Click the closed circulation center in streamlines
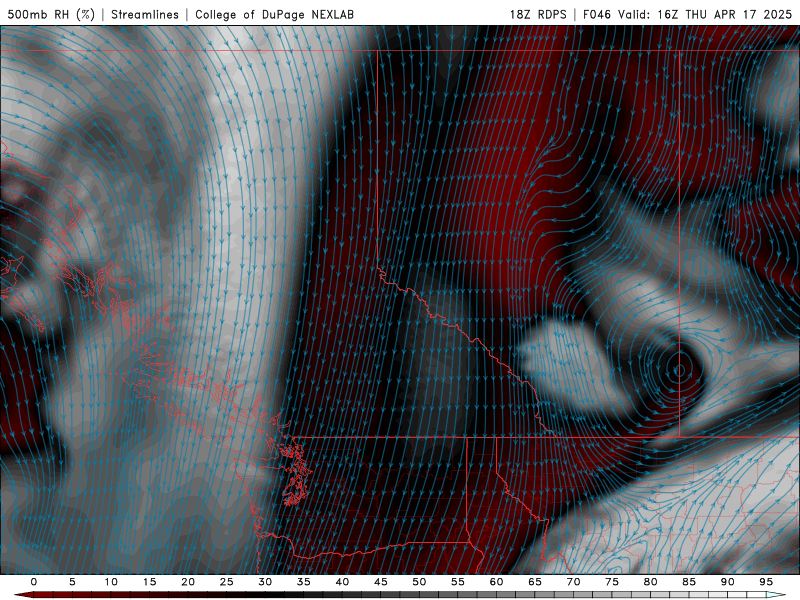This screenshot has height=600, width=800. click(679, 370)
